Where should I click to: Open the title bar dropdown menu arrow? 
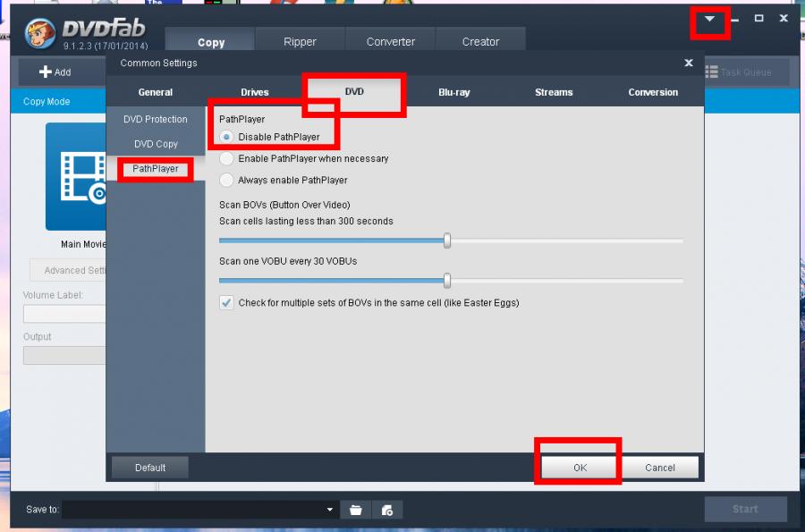(709, 19)
